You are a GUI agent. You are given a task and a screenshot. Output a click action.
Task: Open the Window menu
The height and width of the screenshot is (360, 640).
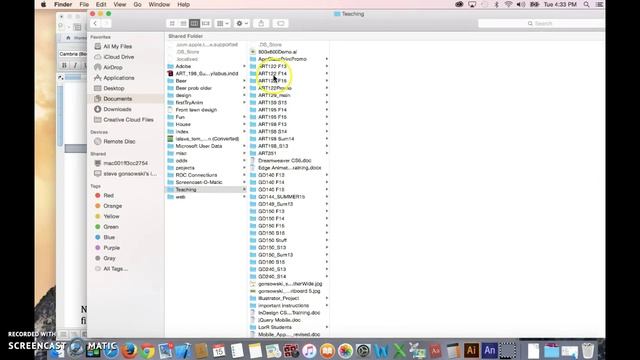click(x=159, y=4)
